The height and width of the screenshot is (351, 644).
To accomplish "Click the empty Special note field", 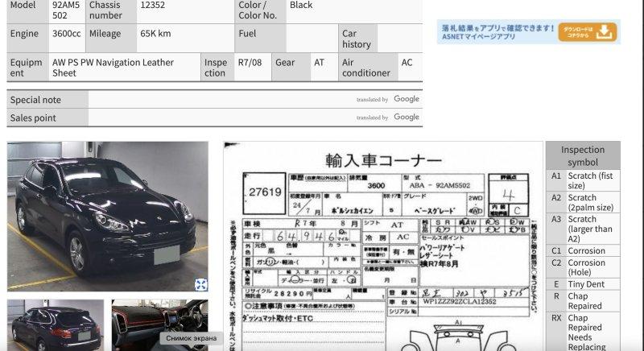I will click(217, 100).
